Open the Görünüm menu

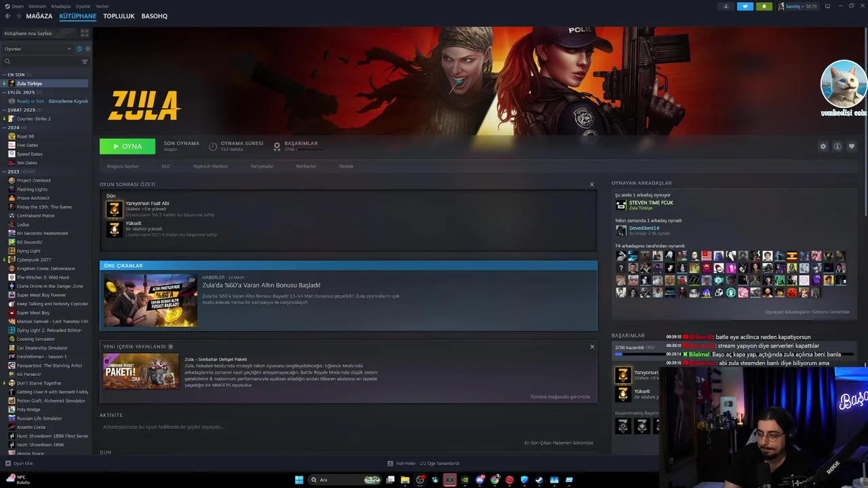pos(39,6)
